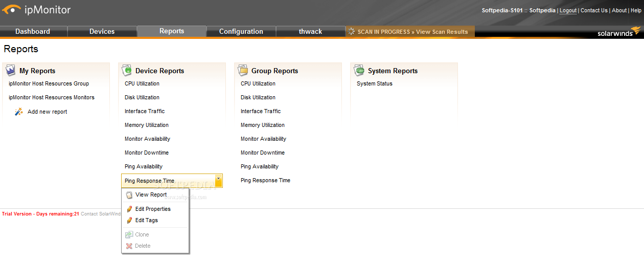
Task: Open Device Reports Monitor Availability
Action: click(148, 139)
